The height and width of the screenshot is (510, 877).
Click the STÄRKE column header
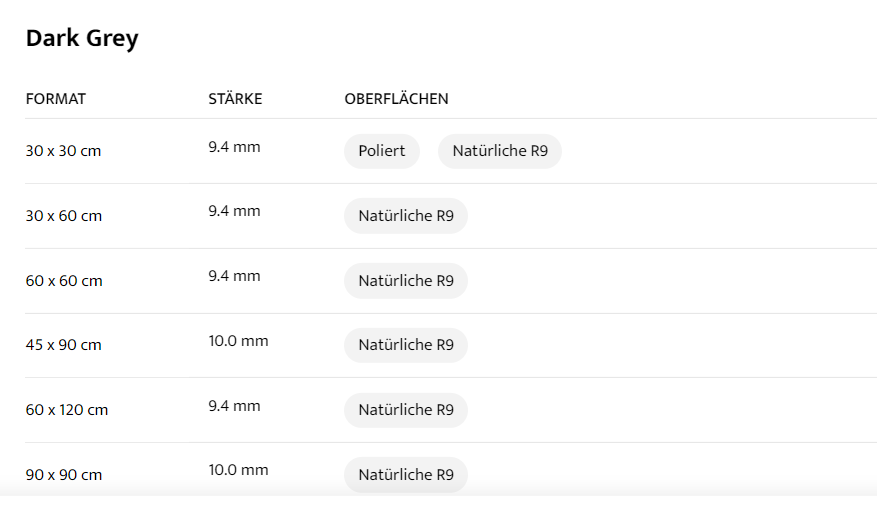[x=235, y=99]
